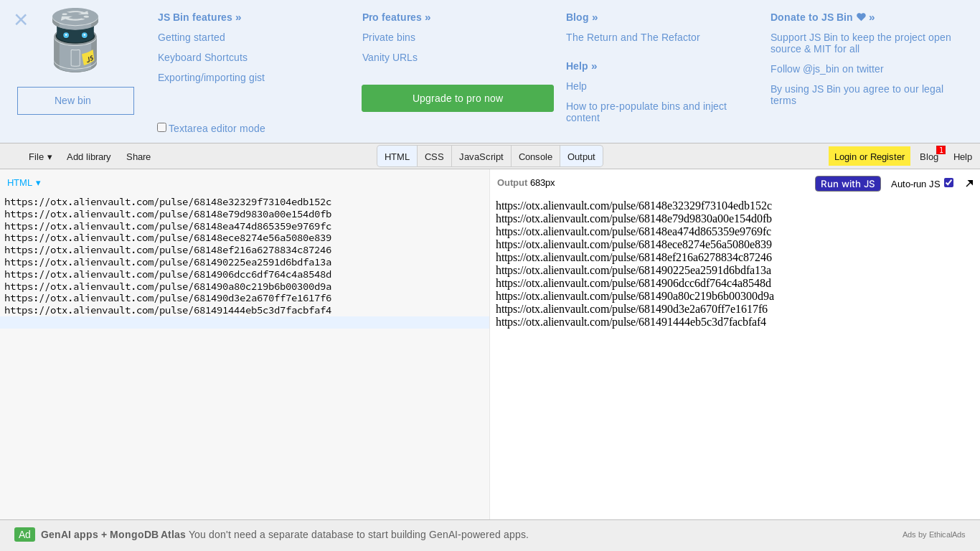Open the Getting started link

(x=192, y=37)
